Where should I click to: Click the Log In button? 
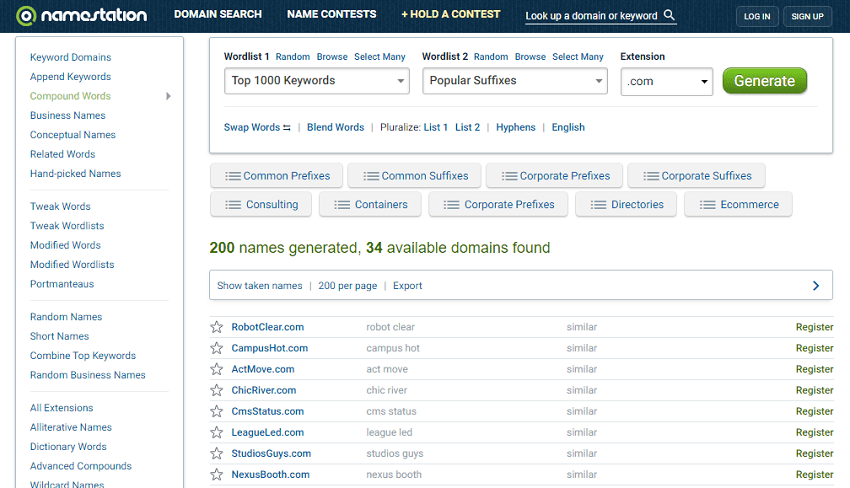[x=757, y=16]
